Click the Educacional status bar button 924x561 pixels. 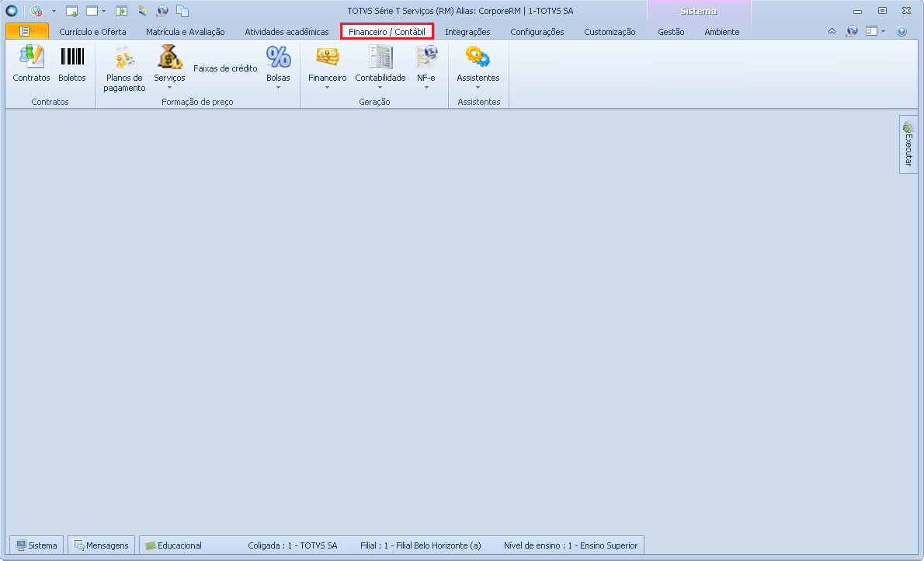pos(174,545)
